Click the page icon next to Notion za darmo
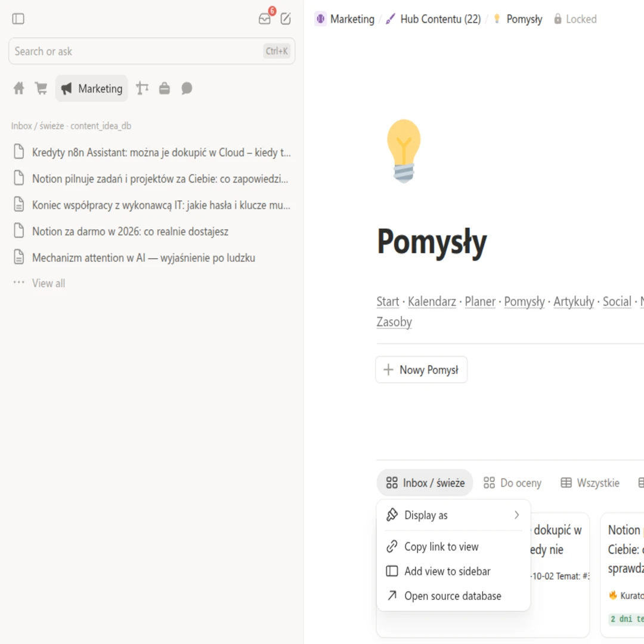The width and height of the screenshot is (644, 644). [x=18, y=230]
